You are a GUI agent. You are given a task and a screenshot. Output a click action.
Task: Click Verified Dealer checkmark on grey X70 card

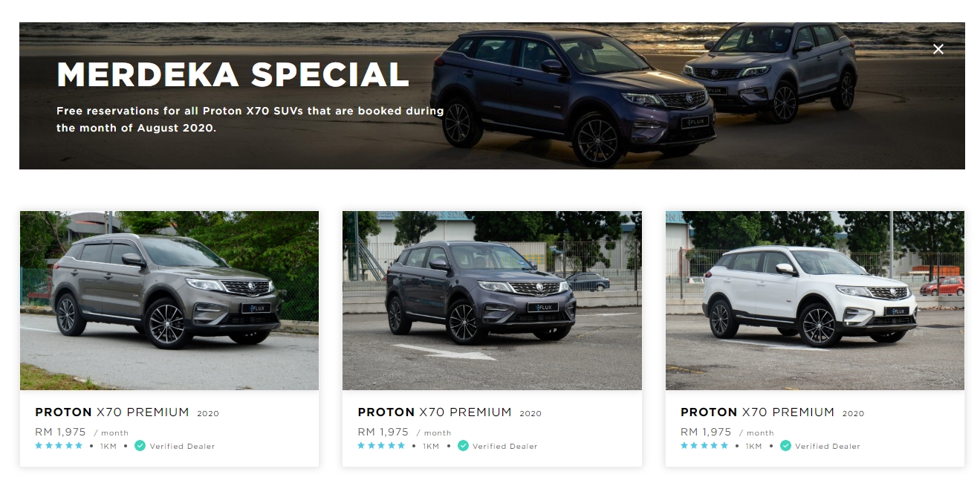(x=140, y=446)
